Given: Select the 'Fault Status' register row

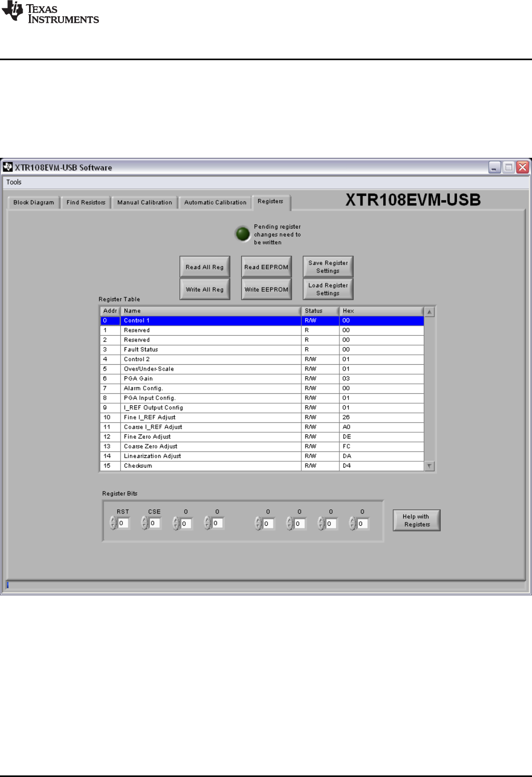Looking at the screenshot, I should (262, 350).
